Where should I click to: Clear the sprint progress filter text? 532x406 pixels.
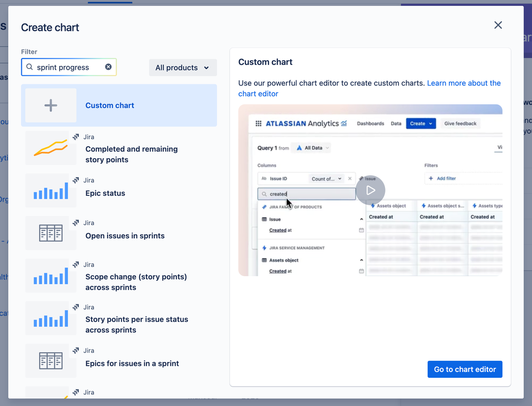tap(108, 67)
